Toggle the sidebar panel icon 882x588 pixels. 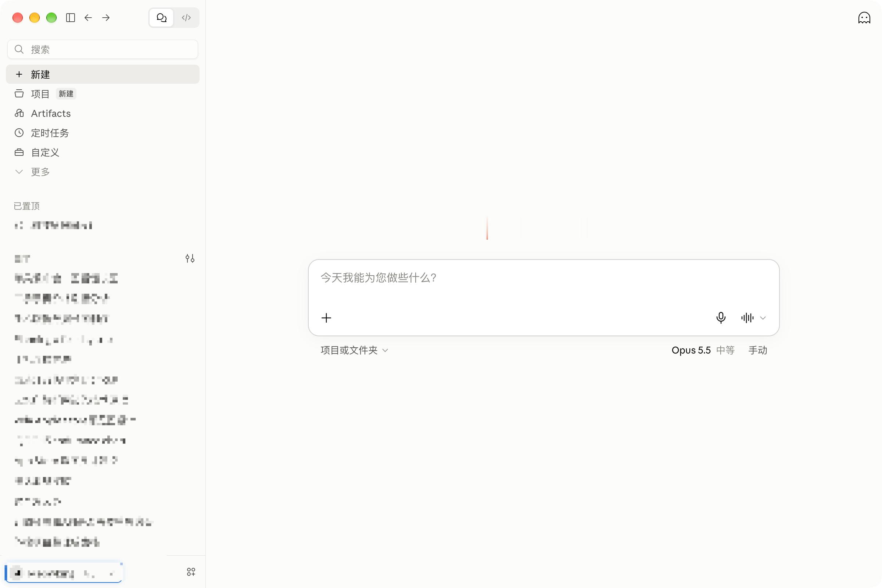(71, 18)
